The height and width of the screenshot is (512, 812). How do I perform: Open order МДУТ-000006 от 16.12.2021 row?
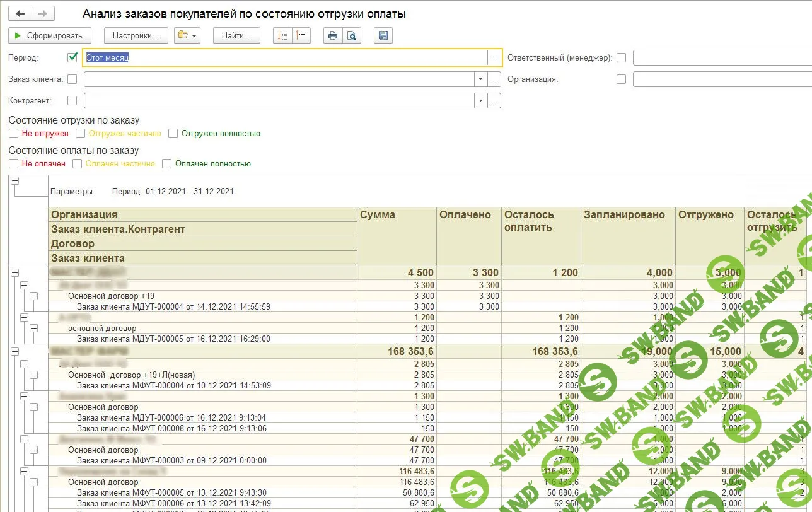tap(171, 417)
